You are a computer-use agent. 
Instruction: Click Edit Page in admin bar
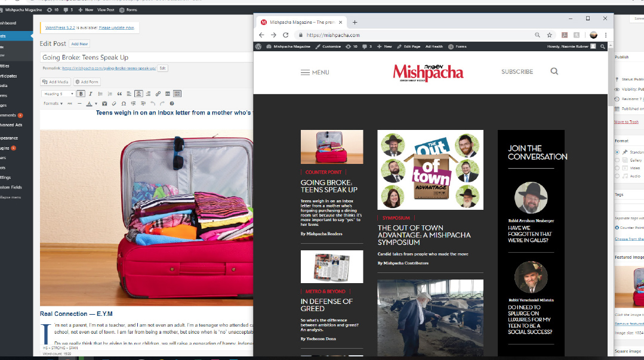(409, 46)
